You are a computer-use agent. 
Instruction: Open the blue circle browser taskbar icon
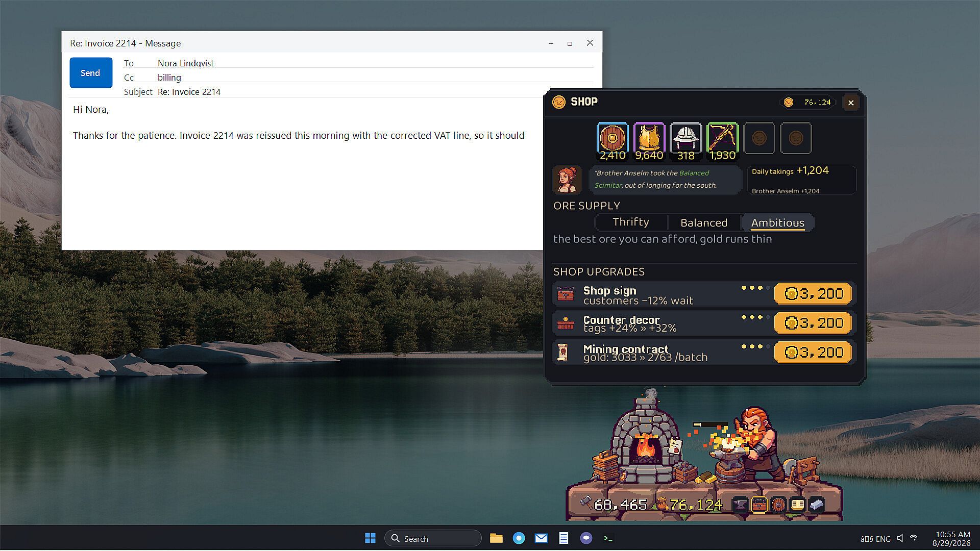point(519,538)
